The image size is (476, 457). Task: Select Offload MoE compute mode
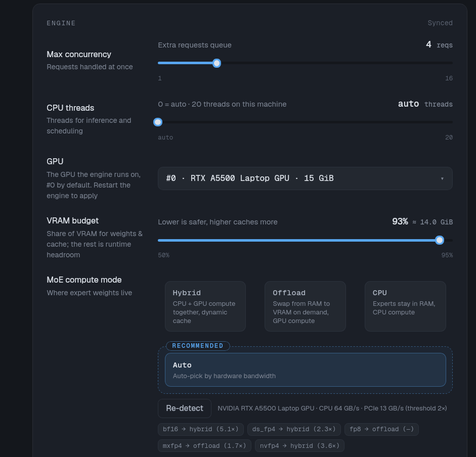pos(305,306)
